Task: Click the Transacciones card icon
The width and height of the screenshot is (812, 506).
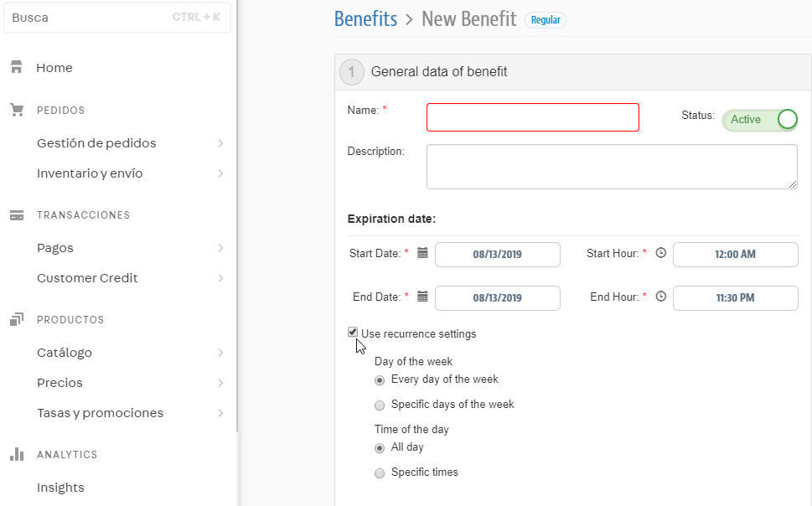Action: tap(16, 215)
